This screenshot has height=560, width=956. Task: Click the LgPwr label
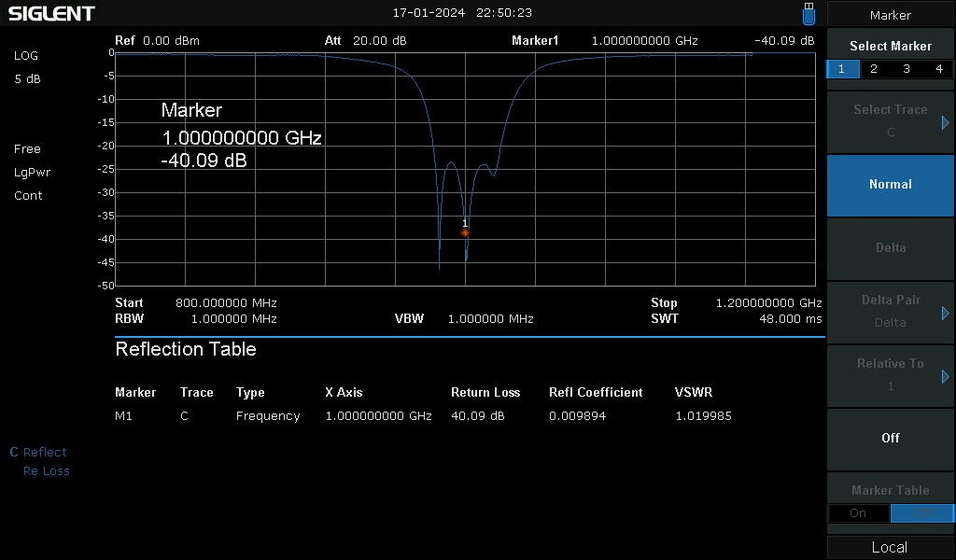click(32, 173)
